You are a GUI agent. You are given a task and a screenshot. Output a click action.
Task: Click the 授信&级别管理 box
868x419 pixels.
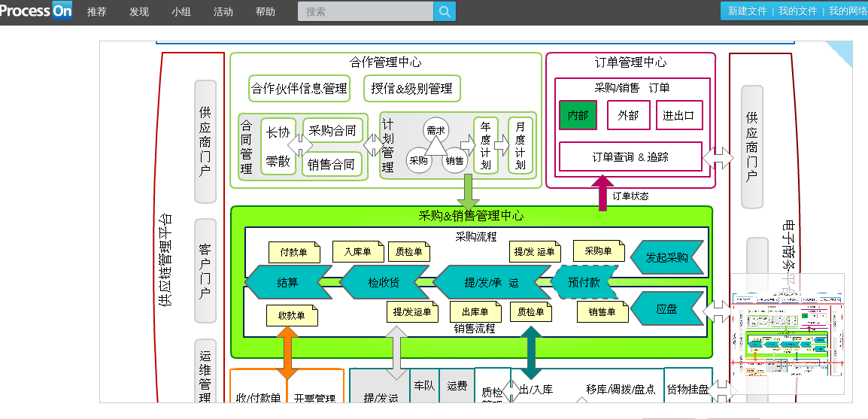[412, 89]
